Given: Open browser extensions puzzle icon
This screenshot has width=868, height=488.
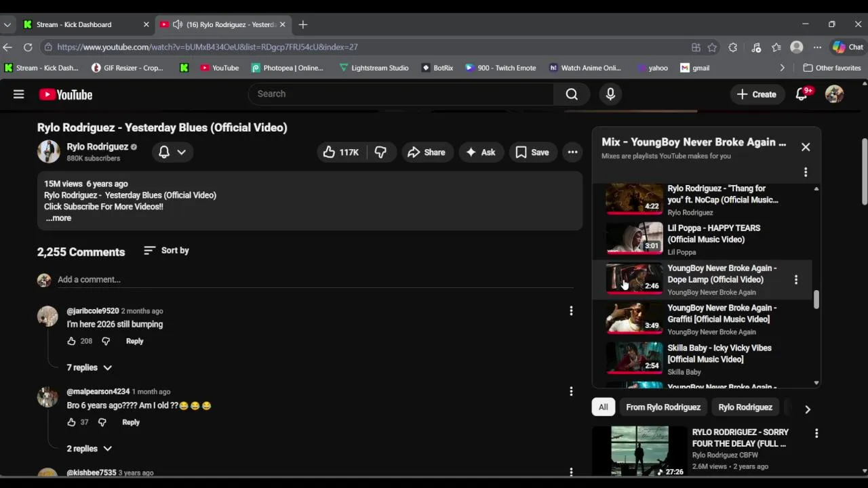Looking at the screenshot, I should click(733, 47).
